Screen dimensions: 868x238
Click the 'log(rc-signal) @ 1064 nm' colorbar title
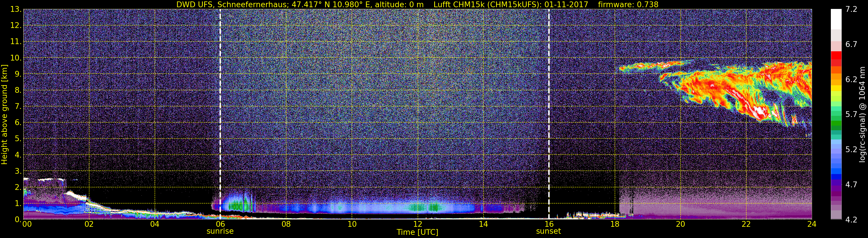[x=863, y=115]
